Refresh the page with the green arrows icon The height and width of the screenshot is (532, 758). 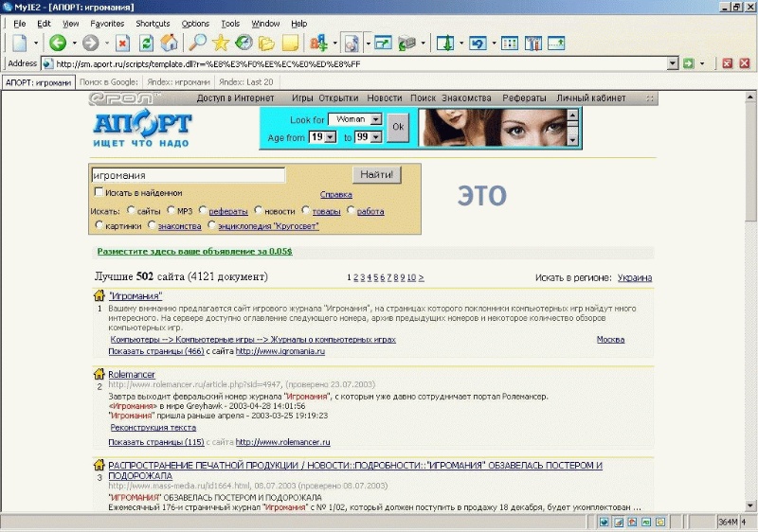[x=146, y=43]
